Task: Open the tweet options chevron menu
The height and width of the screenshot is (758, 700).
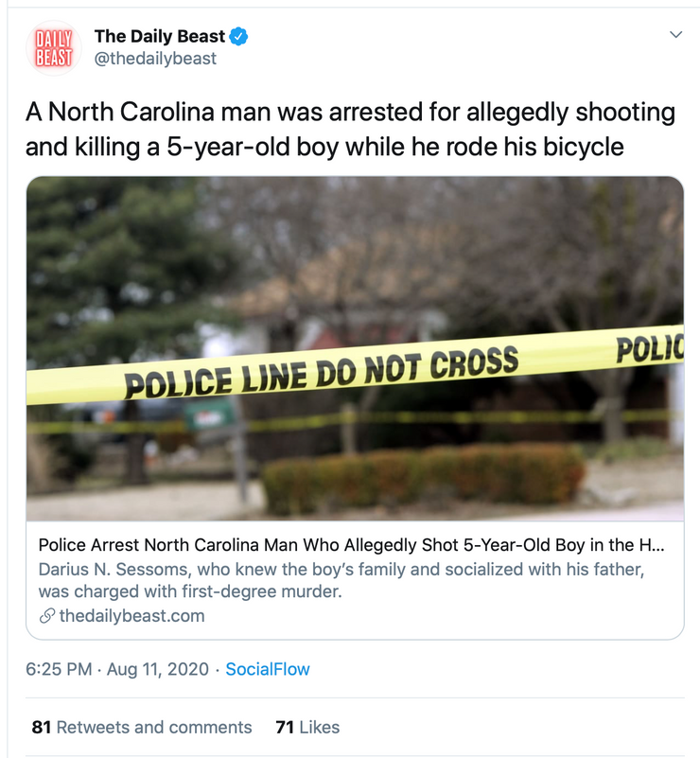Action: 675,35
